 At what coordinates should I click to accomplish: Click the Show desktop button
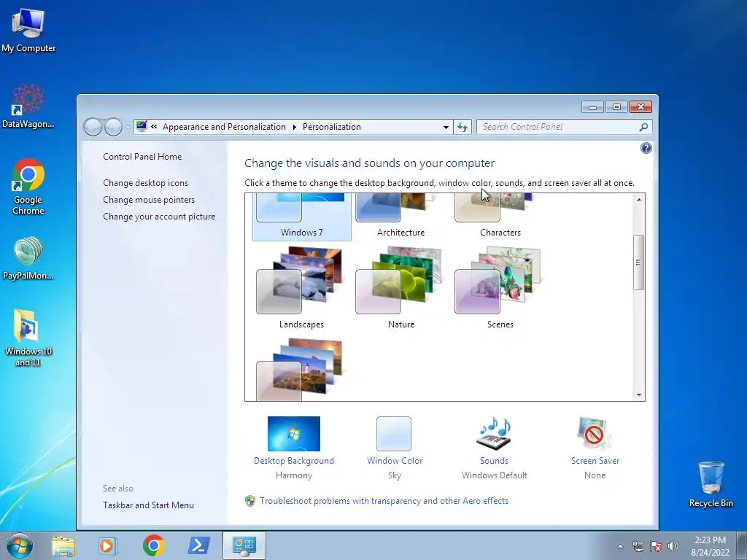(741, 545)
